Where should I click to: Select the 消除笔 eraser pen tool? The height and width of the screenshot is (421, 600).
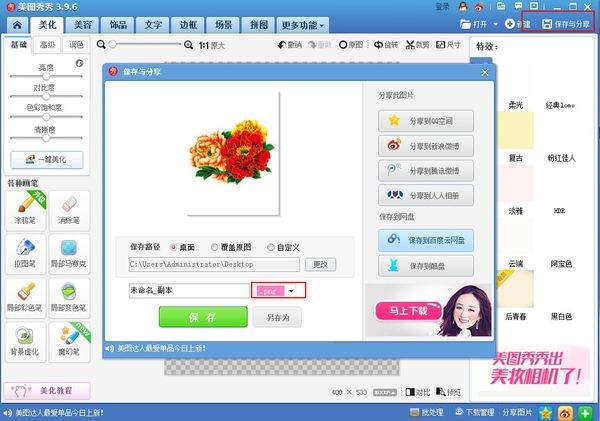69,210
